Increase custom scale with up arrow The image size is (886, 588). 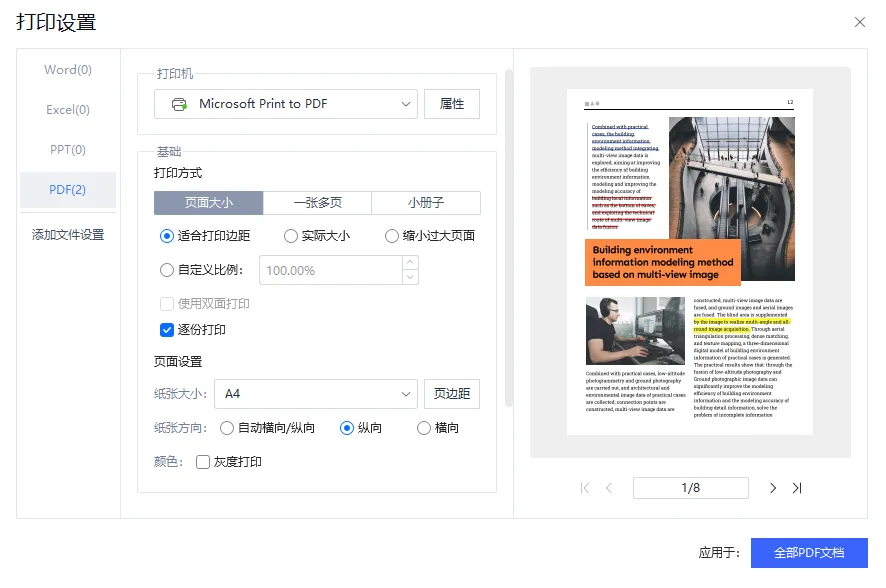click(410, 263)
